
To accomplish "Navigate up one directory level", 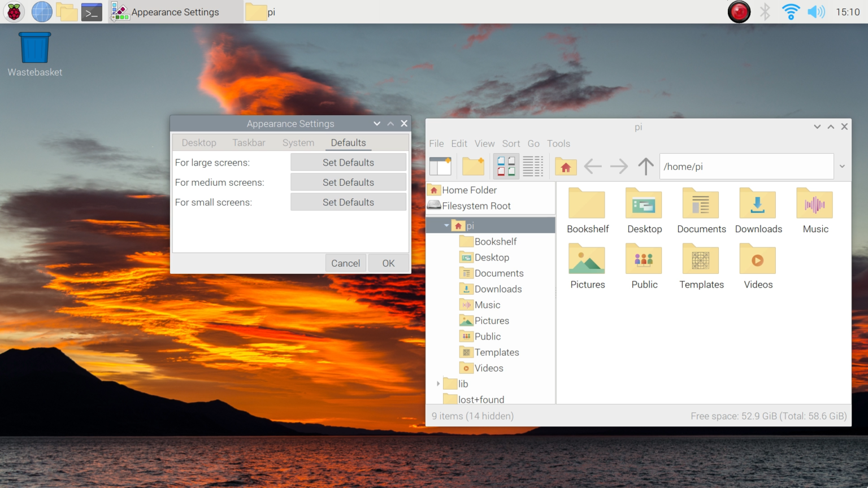I will coord(645,166).
